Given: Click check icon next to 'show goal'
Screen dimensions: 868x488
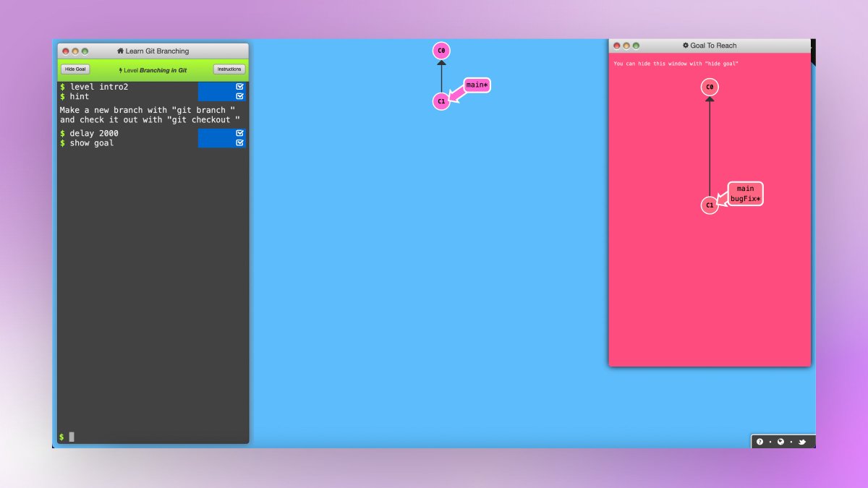Looking at the screenshot, I should pos(240,143).
